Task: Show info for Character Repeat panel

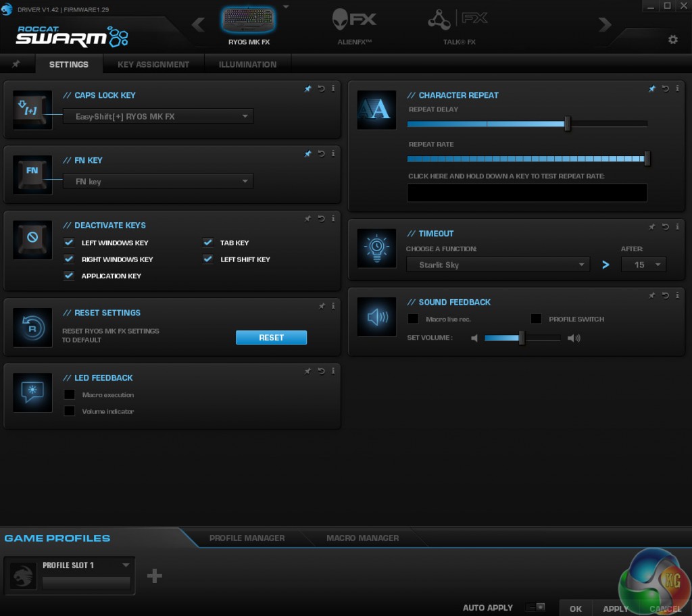Action: 677,88
